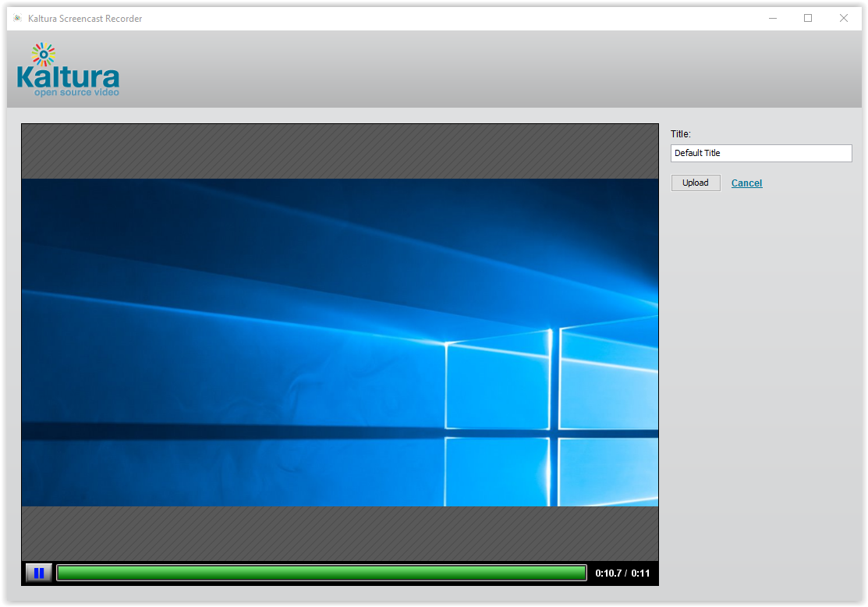The height and width of the screenshot is (607, 868).
Task: Click the Kaltura open source video logo
Action: coord(68,69)
